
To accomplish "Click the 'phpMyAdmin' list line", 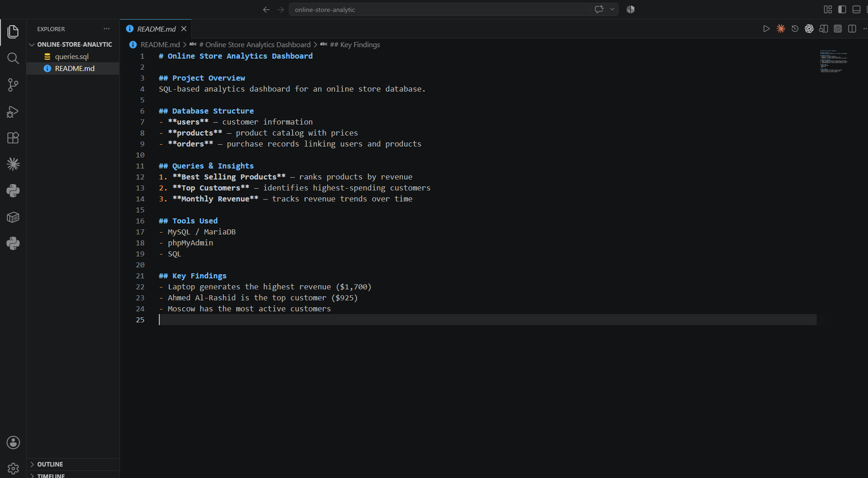I will click(186, 243).
